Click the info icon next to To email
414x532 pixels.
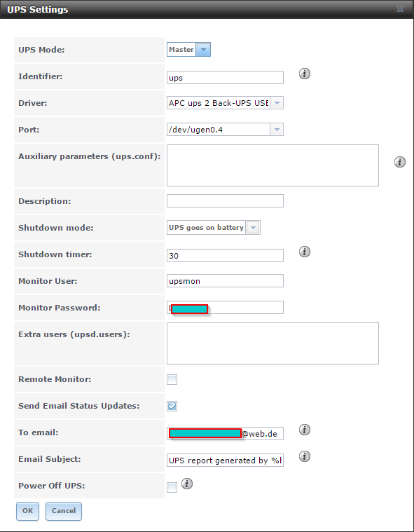tap(305, 430)
